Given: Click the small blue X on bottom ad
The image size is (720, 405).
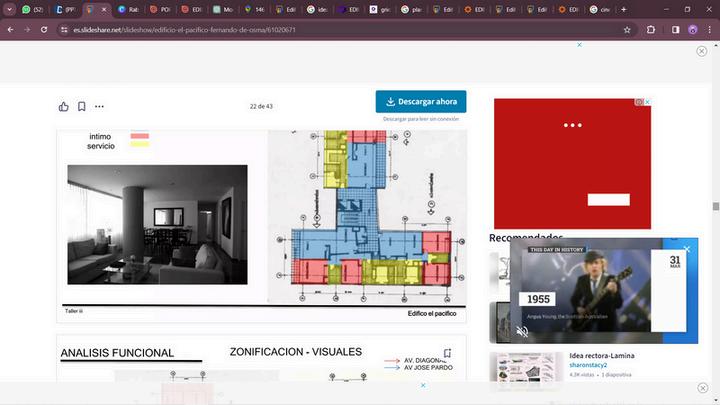Looking at the screenshot, I should [x=423, y=385].
